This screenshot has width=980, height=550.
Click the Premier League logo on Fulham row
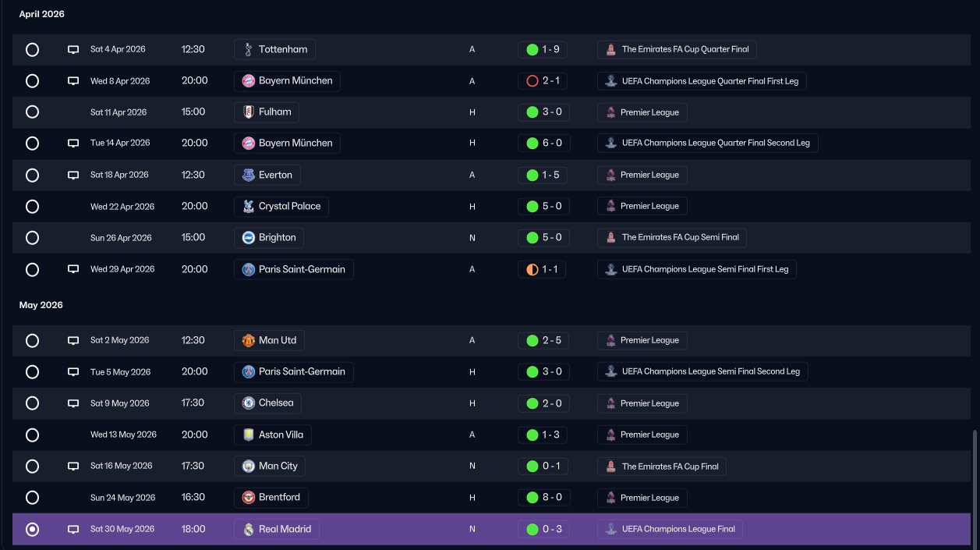point(610,112)
